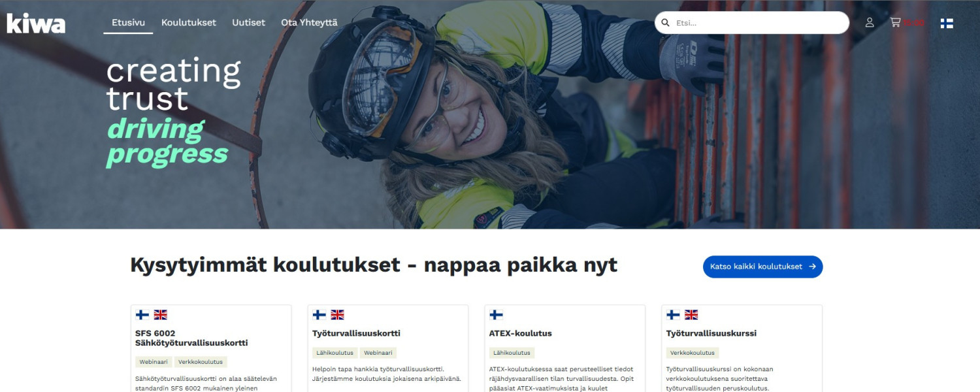Click the Finnish flag language selector in header
This screenshot has height=392, width=980.
(947, 23)
